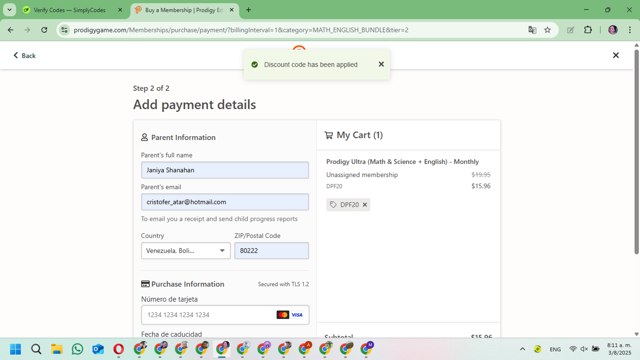Navigate back with browser back arrow
Screen dimensions: 640x360
(11, 30)
